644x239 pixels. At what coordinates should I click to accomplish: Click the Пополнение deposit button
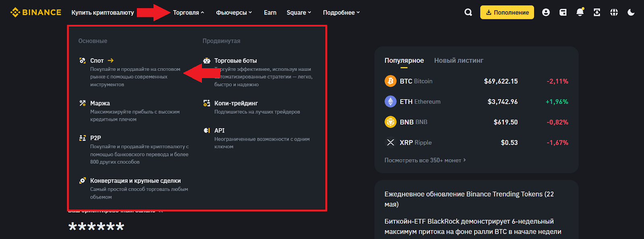coord(507,12)
